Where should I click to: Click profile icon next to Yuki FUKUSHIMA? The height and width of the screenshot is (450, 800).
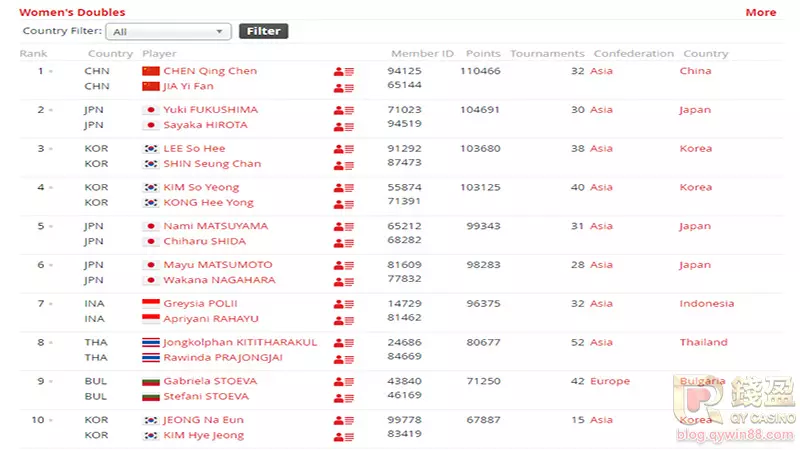[343, 110]
